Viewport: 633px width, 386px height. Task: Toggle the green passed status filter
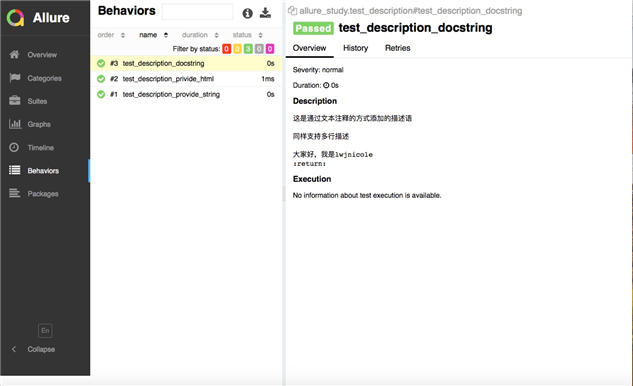click(x=248, y=49)
